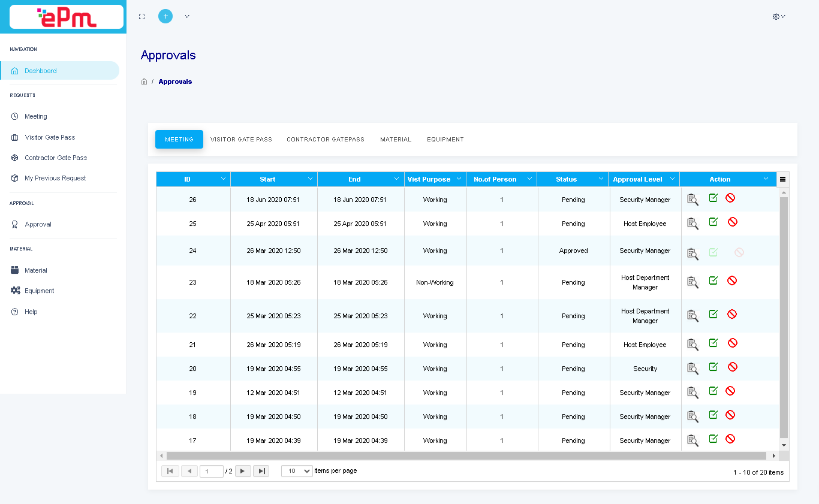This screenshot has height=504, width=819.
Task: Reject the request in row ID 25
Action: pos(733,222)
